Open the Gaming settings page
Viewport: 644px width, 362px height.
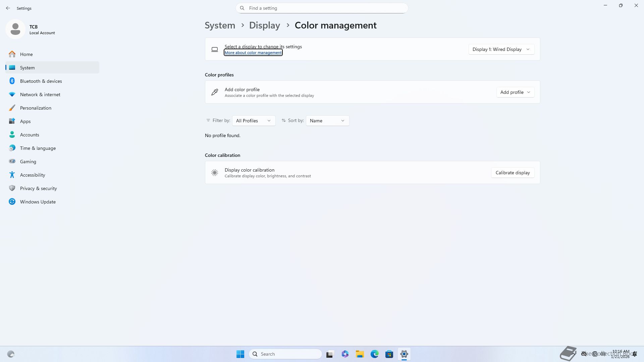28,162
